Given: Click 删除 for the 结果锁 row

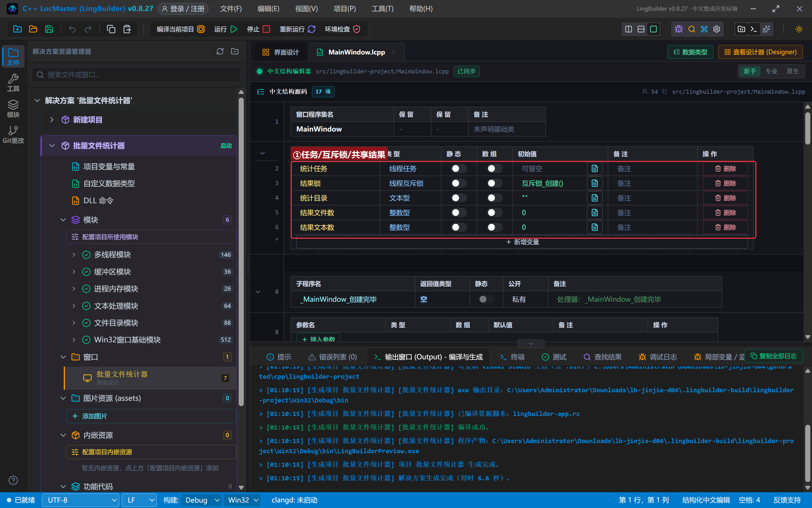Looking at the screenshot, I should [x=725, y=183].
